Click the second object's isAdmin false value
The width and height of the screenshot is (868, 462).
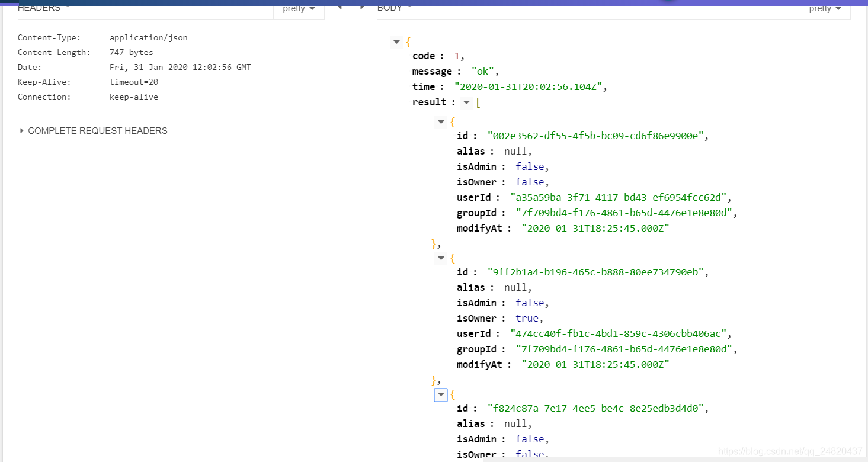pos(530,303)
